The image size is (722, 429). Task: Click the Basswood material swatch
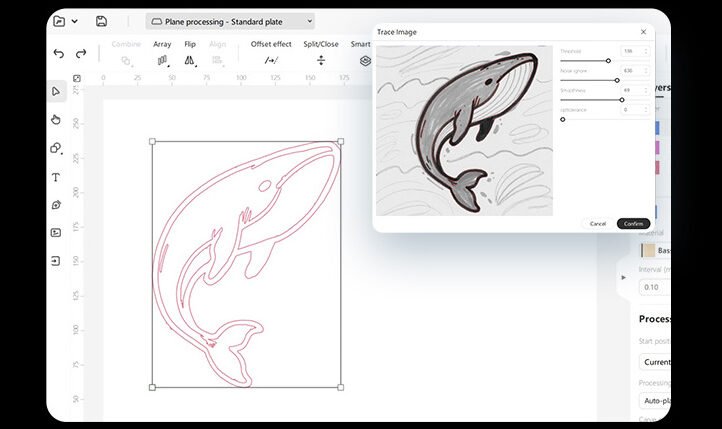point(649,250)
